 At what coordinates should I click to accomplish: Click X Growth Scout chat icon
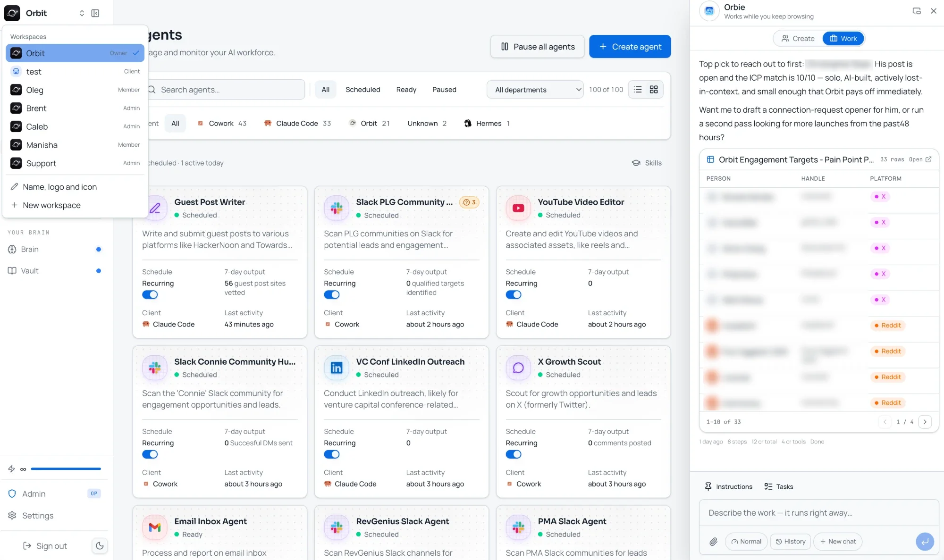click(518, 368)
